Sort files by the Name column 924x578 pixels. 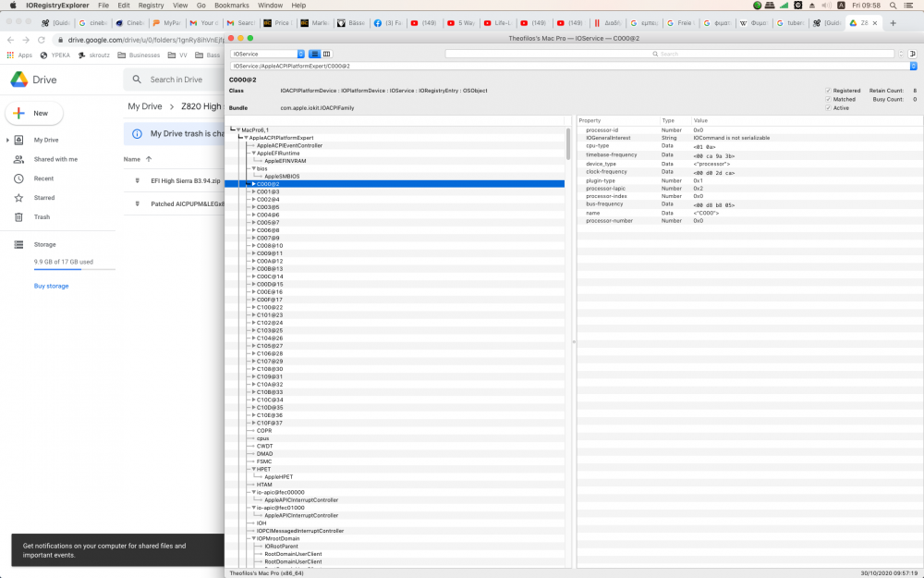(132, 159)
